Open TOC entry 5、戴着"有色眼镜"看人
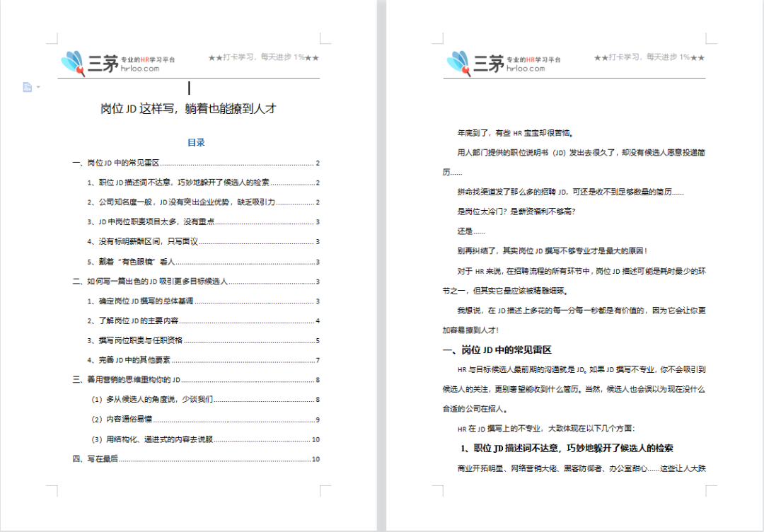This screenshot has height=532, width=764. click(203, 262)
